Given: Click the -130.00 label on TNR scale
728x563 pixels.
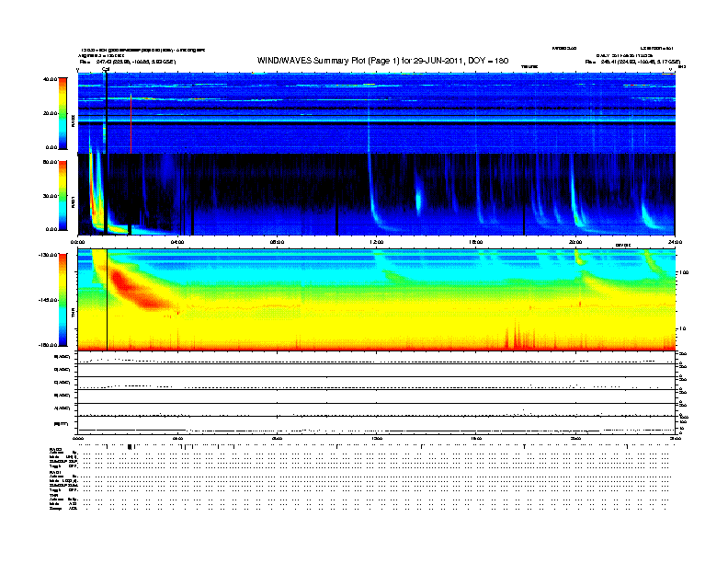Looking at the screenshot, I should coord(48,255).
